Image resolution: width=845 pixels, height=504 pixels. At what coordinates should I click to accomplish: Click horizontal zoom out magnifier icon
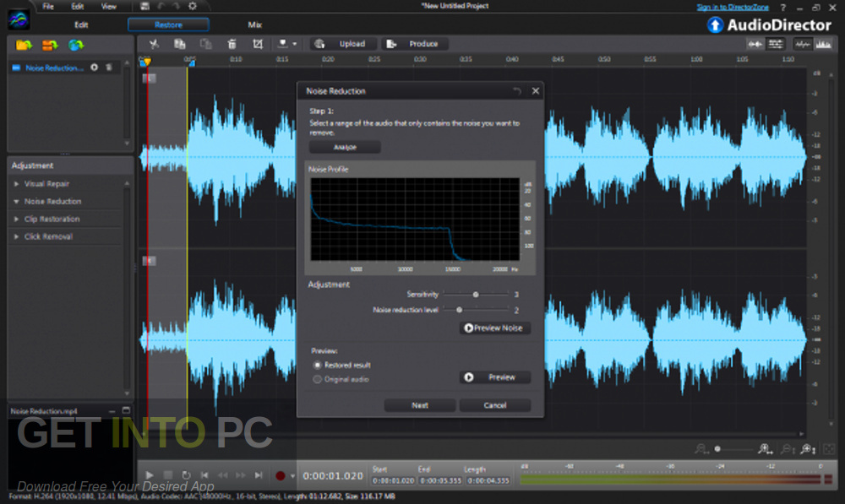[x=701, y=448]
